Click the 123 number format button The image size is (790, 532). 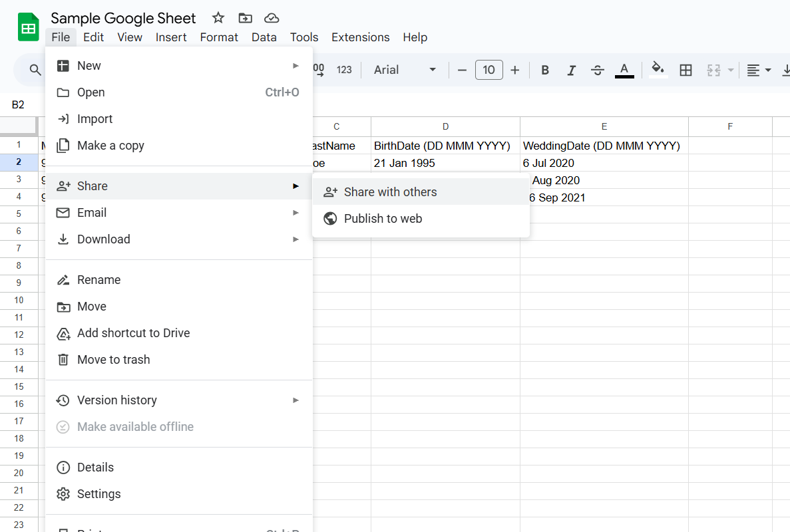tap(344, 70)
